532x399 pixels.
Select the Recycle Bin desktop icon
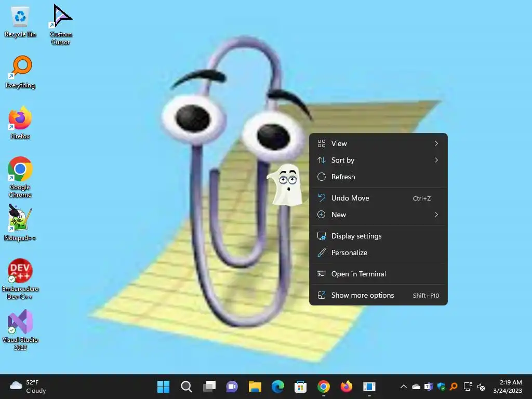coord(20,22)
